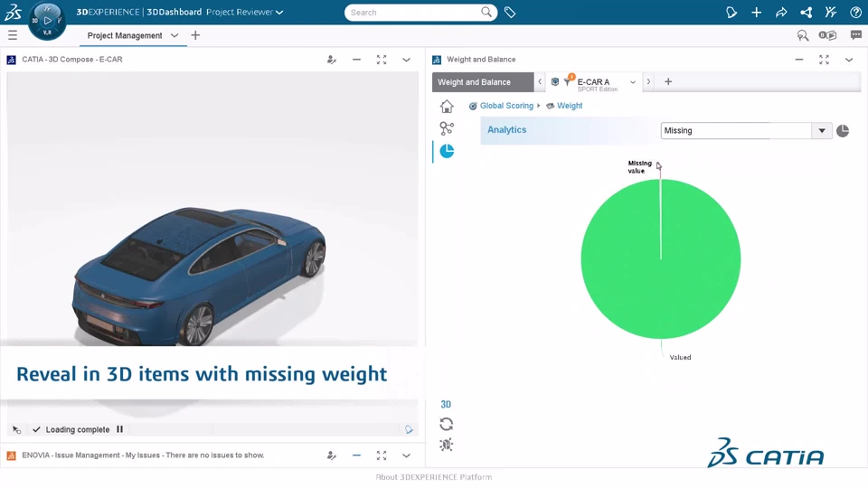Viewport: 868px width, 488px height.
Task: Minimize the ENOVIA Issue Management widget
Action: click(356, 455)
